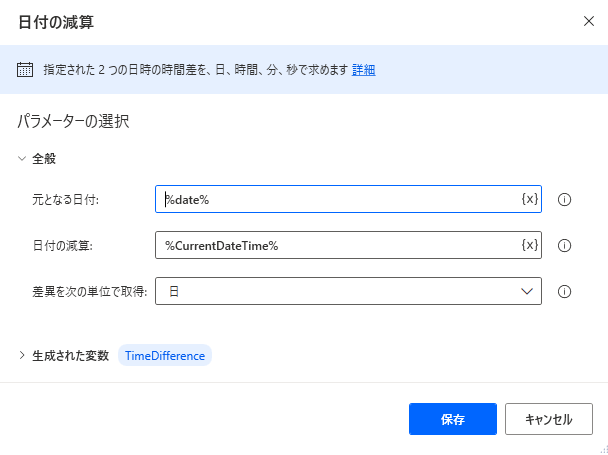Focus the %date% input field

pos(348,199)
